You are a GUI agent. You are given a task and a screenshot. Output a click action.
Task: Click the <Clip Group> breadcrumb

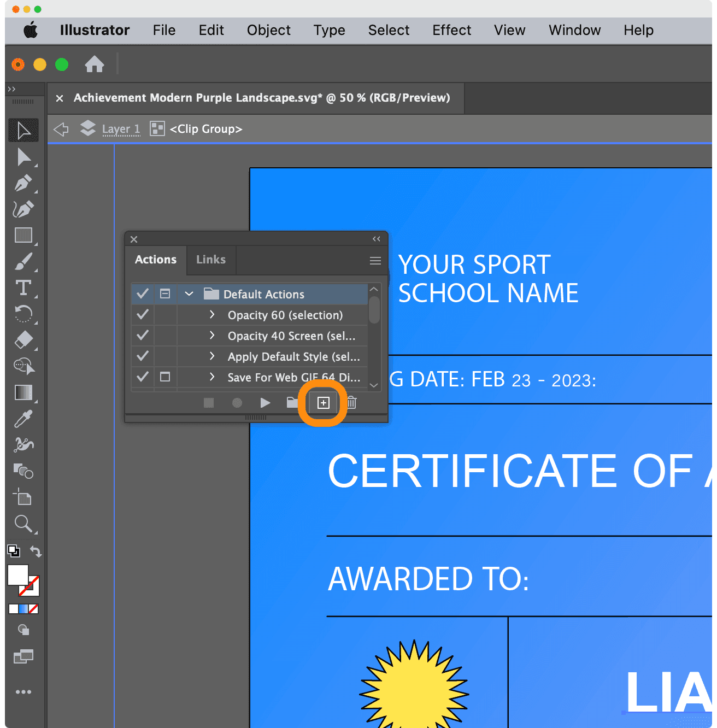(206, 129)
